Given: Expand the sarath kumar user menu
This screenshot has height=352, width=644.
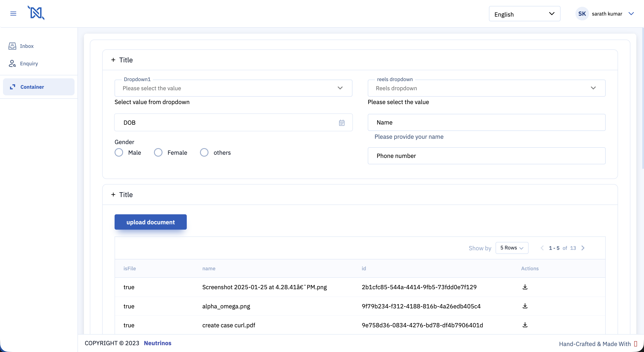Looking at the screenshot, I should coord(631,14).
